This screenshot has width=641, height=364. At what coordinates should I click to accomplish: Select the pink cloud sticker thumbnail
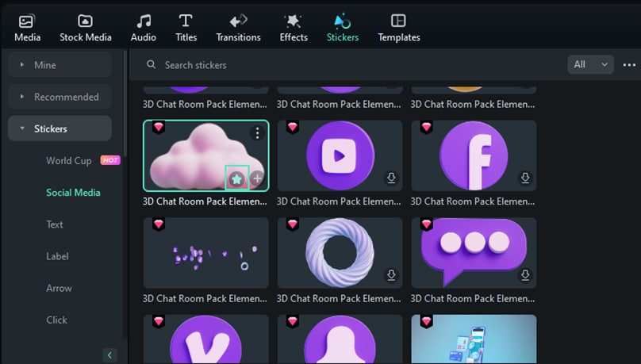pos(205,155)
